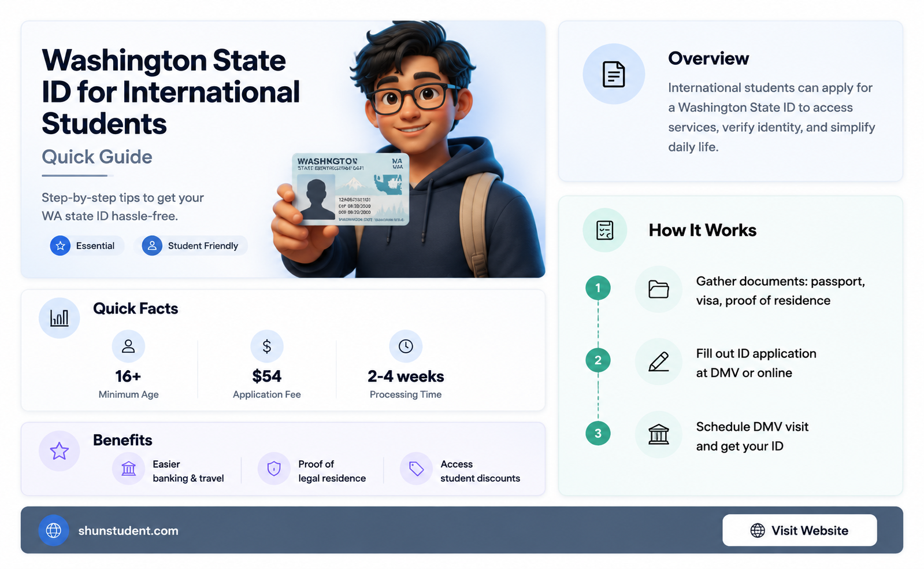Click the Essential tag label

95,246
